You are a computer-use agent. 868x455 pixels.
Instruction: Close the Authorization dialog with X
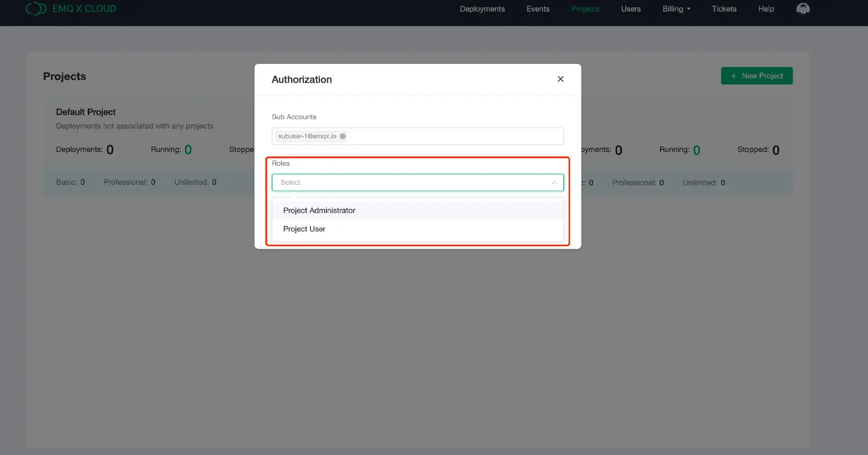[560, 79]
